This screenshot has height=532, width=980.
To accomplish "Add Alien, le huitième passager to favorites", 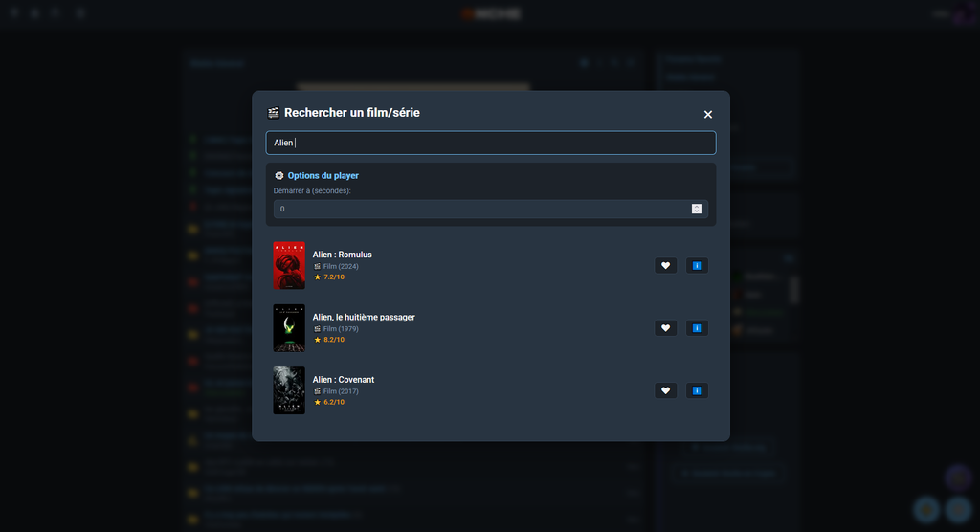I will coord(666,328).
